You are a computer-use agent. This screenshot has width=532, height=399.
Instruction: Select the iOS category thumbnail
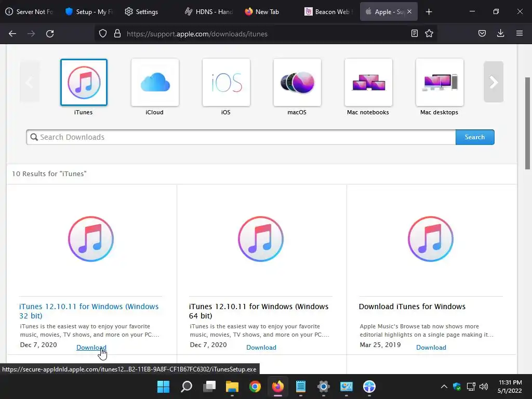(227, 83)
